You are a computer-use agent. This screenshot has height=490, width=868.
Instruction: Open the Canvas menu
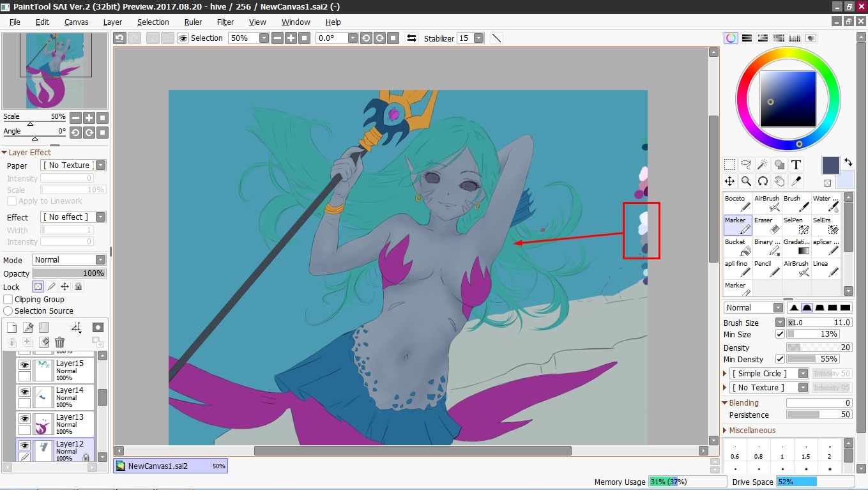76,22
